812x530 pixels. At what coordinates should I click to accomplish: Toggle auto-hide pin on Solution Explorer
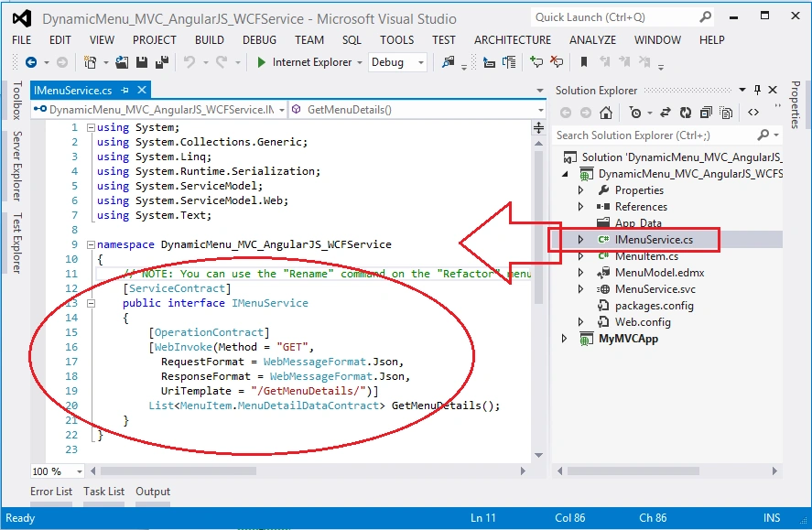coord(757,90)
